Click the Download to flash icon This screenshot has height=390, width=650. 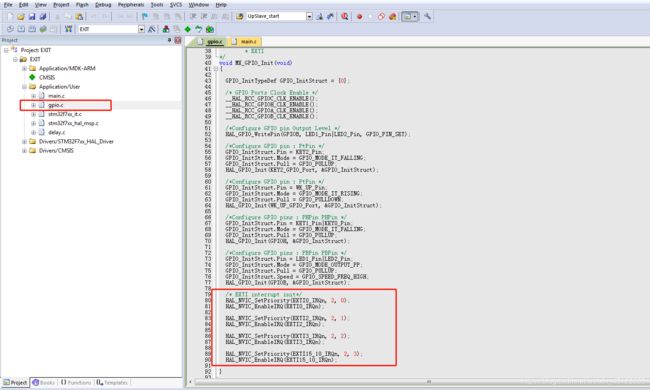(x=68, y=29)
